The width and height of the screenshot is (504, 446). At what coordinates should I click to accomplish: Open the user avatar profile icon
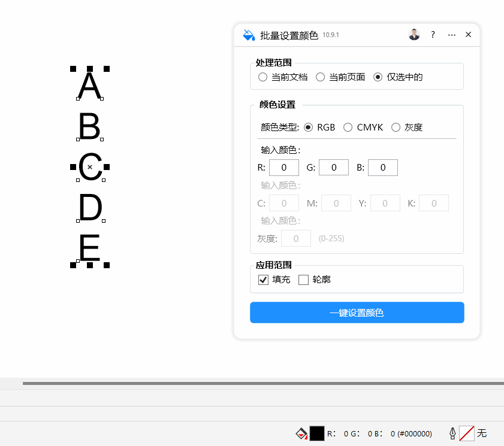414,35
